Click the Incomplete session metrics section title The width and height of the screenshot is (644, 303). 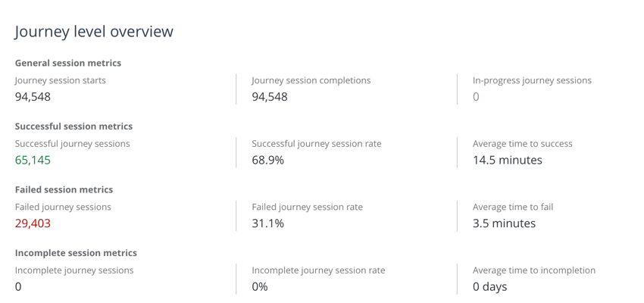click(x=76, y=253)
